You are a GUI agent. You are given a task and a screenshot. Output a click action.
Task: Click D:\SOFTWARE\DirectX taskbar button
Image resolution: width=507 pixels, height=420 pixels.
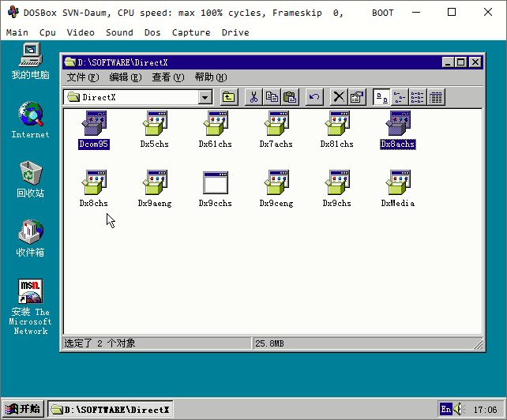click(111, 409)
